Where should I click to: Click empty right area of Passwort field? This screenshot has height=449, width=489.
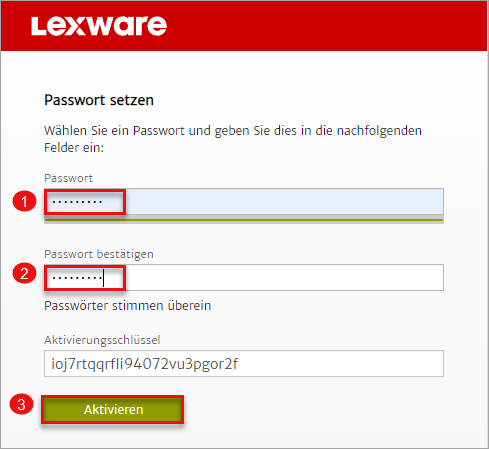[x=284, y=201]
